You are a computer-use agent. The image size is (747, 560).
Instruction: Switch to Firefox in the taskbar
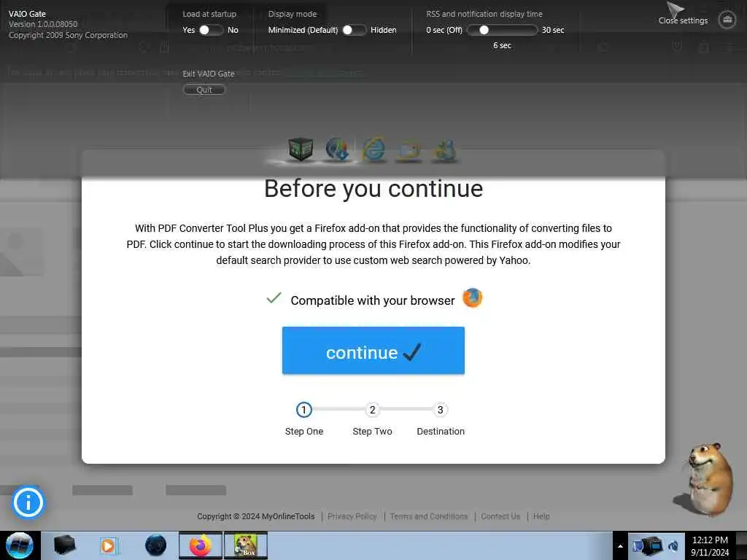[x=201, y=545]
